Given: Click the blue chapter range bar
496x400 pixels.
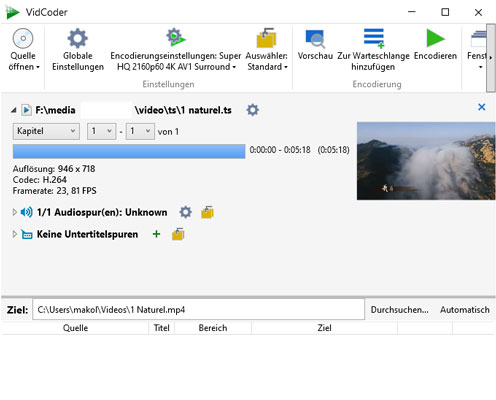Looking at the screenshot, I should (x=129, y=151).
